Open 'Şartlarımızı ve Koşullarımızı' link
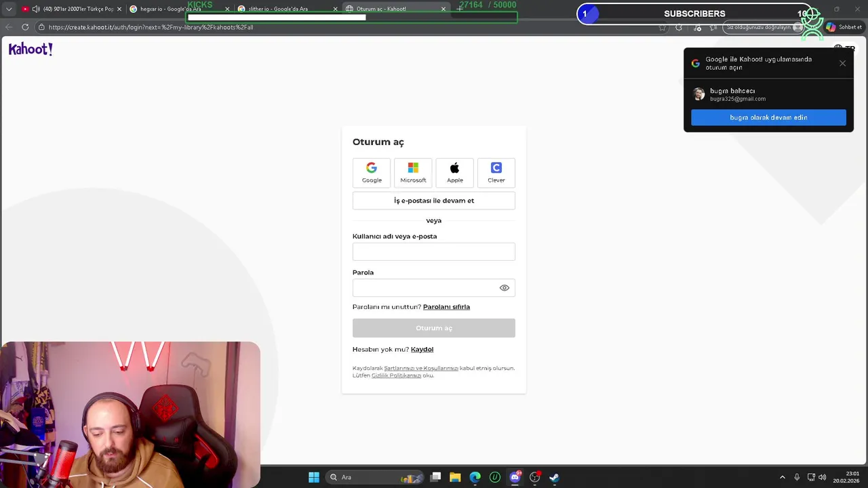The width and height of the screenshot is (868, 488). click(x=421, y=368)
